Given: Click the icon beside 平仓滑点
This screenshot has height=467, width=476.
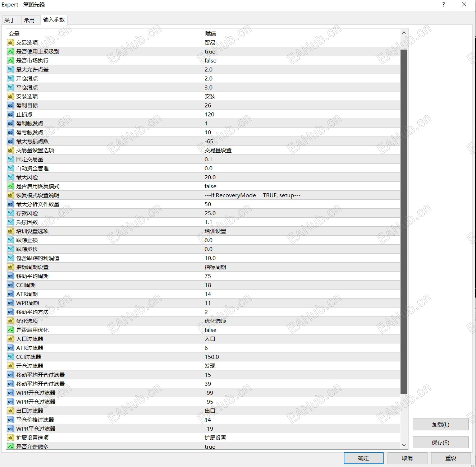Looking at the screenshot, I should tap(10, 87).
